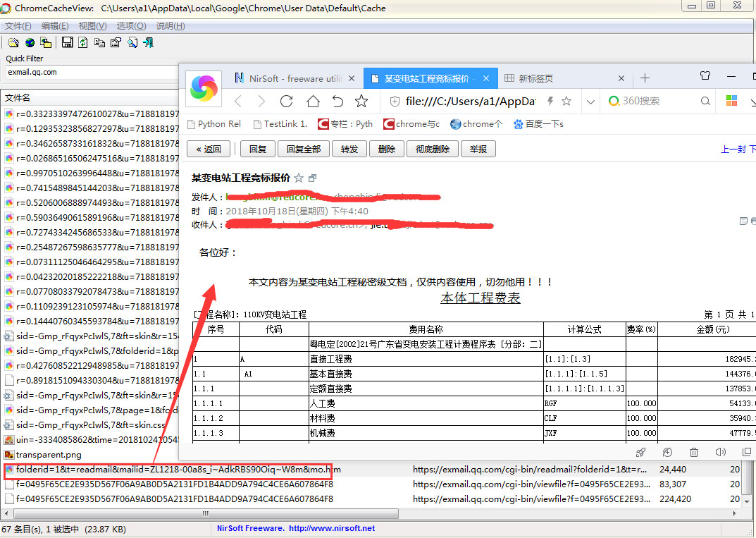756x538 pixels.
Task: Open email in new window icon beside subject
Action: [x=312, y=178]
